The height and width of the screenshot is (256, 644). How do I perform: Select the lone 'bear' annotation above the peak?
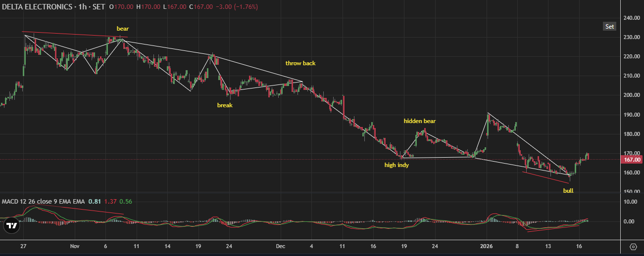(x=123, y=29)
